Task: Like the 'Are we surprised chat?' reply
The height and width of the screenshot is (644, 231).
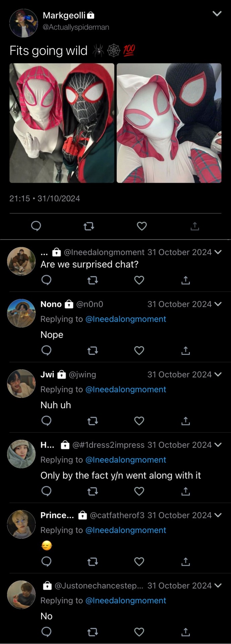Action: (139, 280)
